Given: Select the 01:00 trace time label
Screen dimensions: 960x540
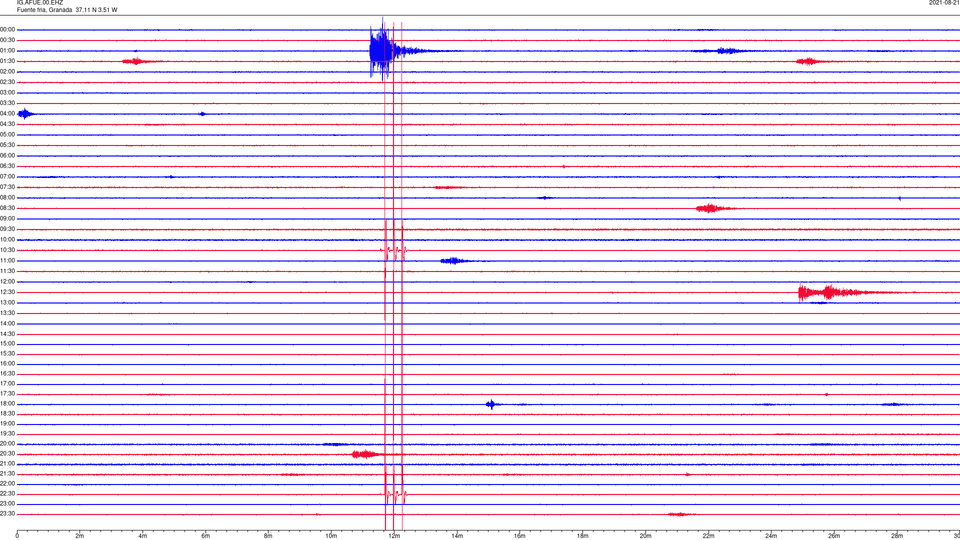Looking at the screenshot, I should 8,51.
